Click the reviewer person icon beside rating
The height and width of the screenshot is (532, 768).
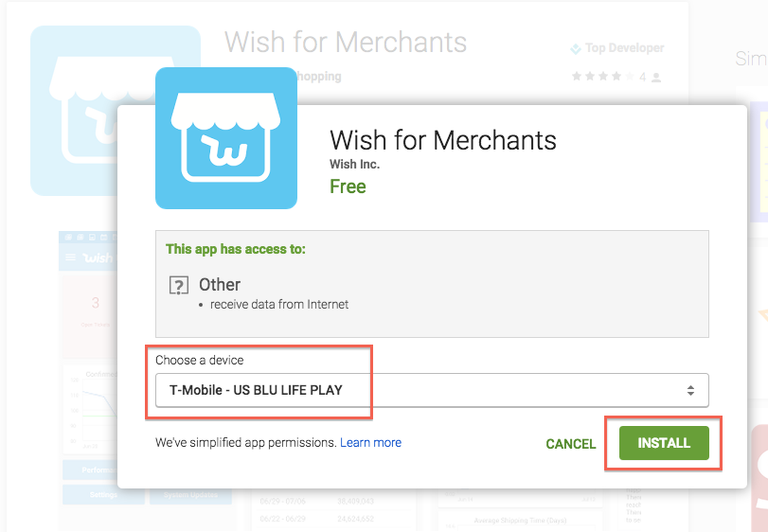(x=657, y=78)
